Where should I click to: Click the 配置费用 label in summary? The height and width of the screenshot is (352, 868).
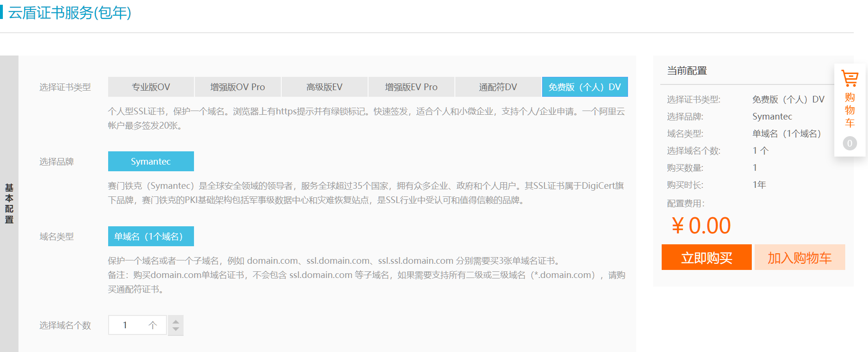pyautogui.click(x=686, y=204)
